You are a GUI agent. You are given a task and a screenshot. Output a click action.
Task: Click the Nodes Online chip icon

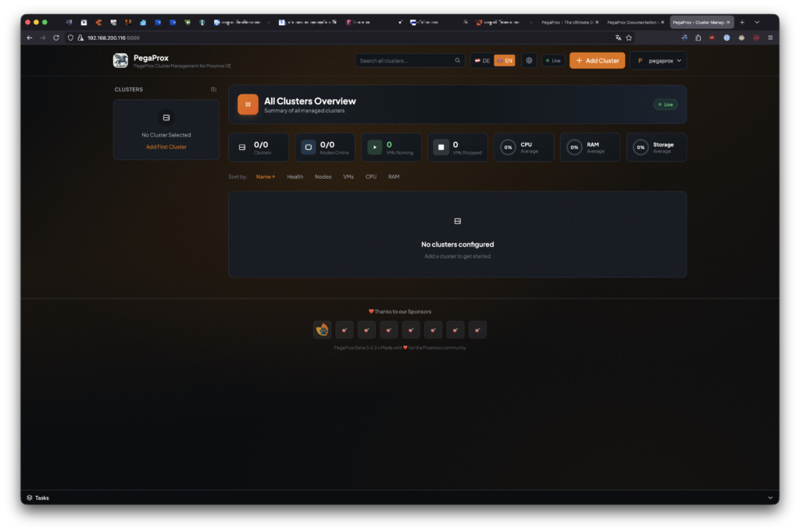tap(308, 147)
